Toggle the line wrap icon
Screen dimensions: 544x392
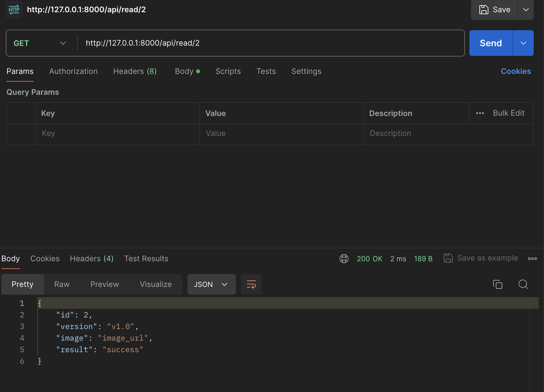(x=251, y=284)
